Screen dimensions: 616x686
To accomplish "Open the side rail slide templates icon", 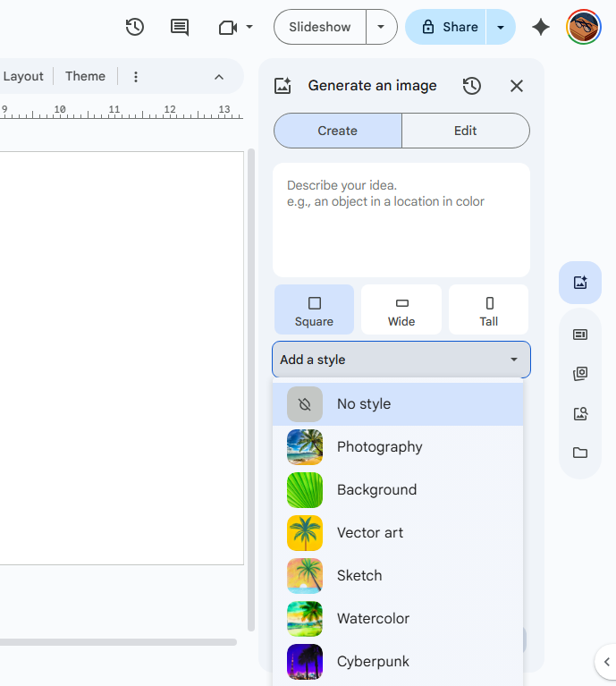I will pos(580,335).
